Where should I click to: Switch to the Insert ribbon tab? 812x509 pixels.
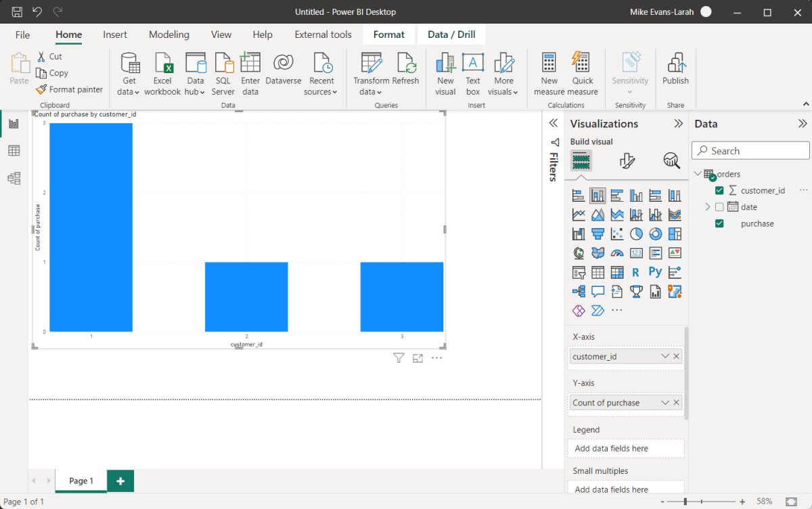point(115,35)
